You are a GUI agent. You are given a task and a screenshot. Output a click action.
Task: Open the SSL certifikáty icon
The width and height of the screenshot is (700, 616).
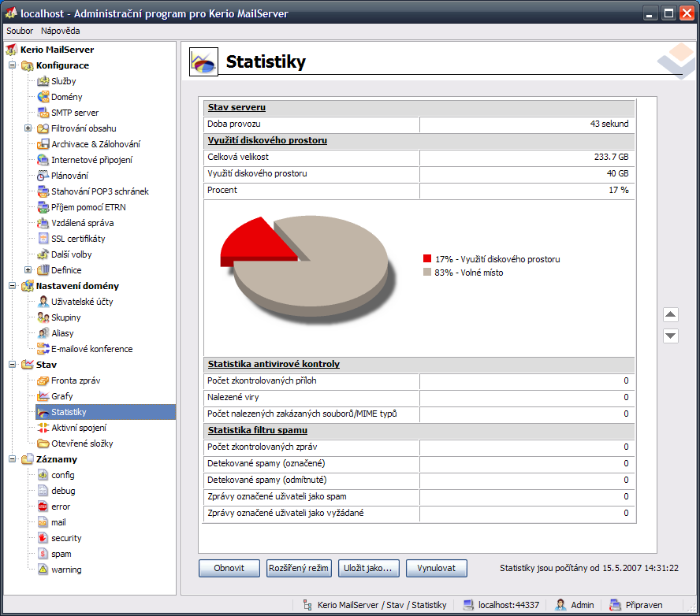pos(43,239)
